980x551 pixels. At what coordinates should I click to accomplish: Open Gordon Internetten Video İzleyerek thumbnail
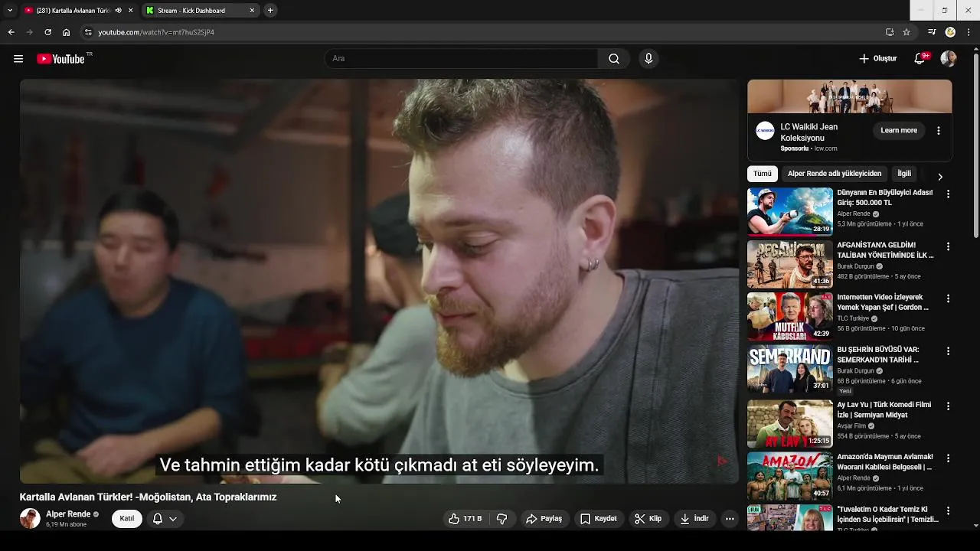790,316
